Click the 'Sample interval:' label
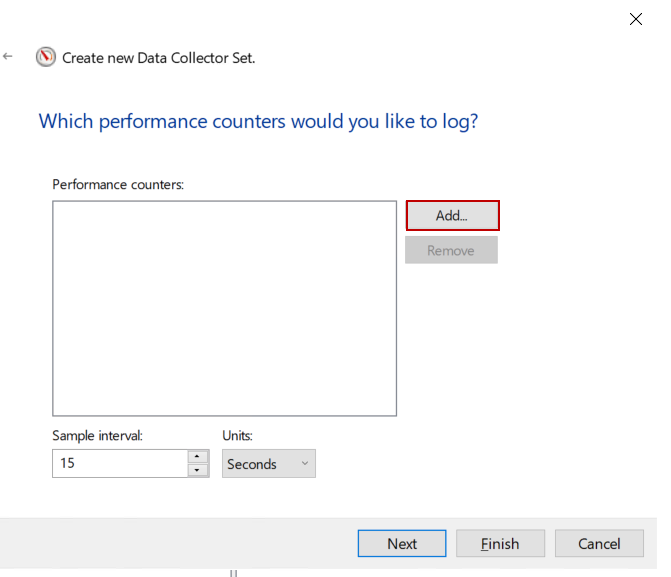The height and width of the screenshot is (577, 671). [98, 435]
